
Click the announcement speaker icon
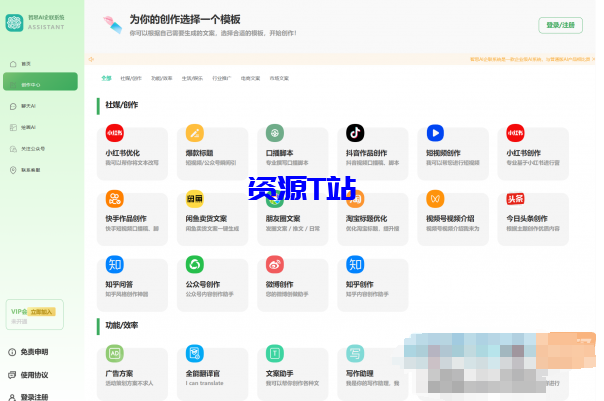click(91, 59)
